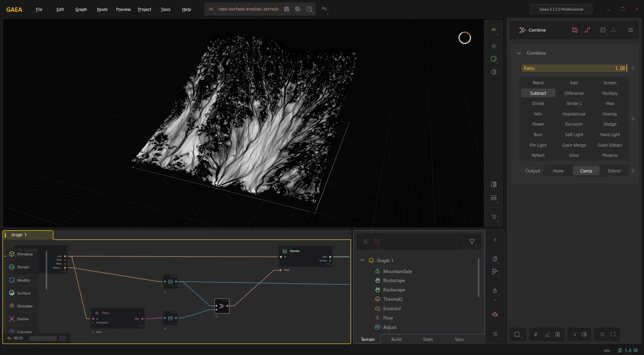This screenshot has height=355, width=644.
Task: Open the viewport sun lighting icon
Action: coord(494,46)
